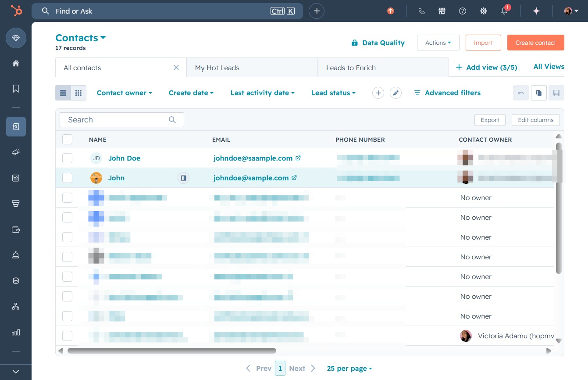The image size is (588, 380).
Task: Open the 25 per page dropdown
Action: (349, 369)
